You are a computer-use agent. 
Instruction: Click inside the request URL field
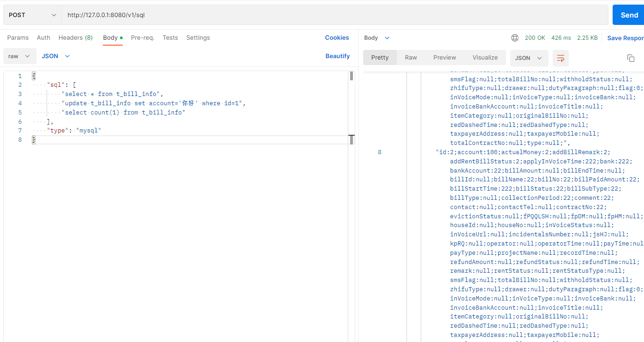[185, 14]
